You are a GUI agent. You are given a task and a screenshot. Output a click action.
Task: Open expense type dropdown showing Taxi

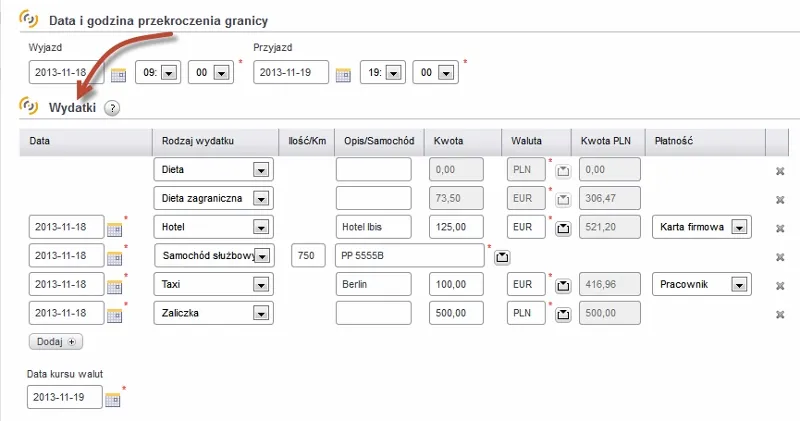(261, 285)
